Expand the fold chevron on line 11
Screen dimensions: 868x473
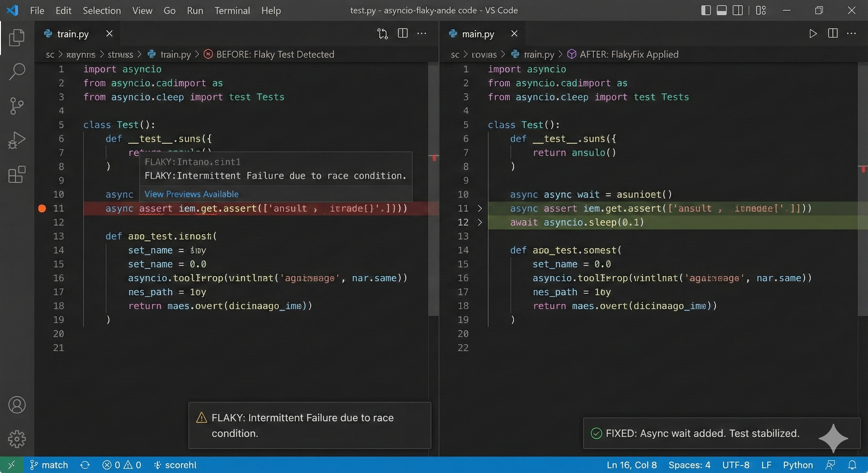coord(480,208)
